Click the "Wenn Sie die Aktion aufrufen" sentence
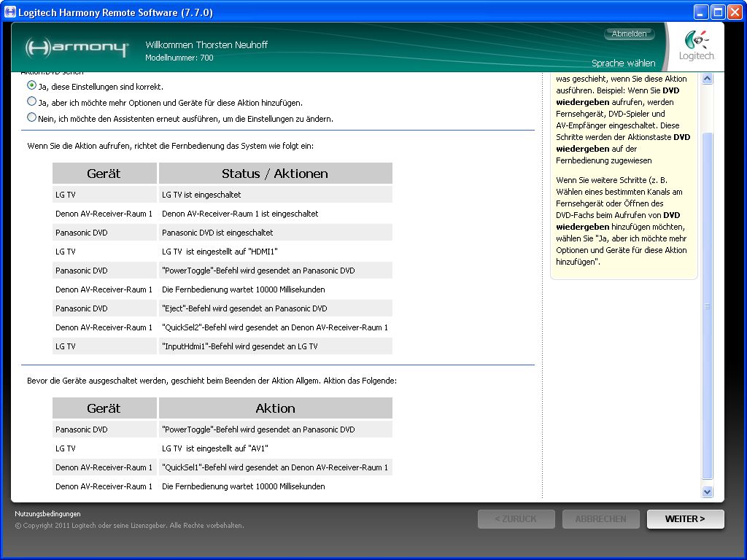Image resolution: width=747 pixels, height=560 pixels. click(171, 146)
